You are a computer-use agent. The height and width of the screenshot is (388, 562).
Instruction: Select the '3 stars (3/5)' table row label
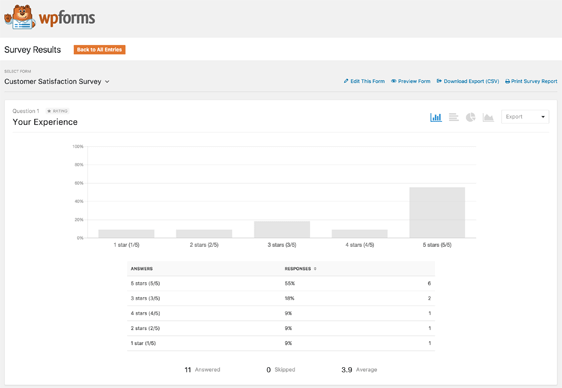coord(145,298)
